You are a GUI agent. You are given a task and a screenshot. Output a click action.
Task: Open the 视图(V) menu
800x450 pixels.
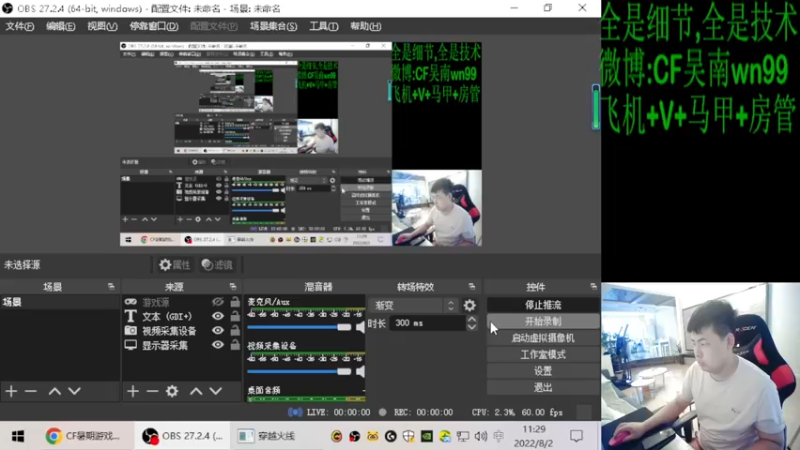(102, 27)
